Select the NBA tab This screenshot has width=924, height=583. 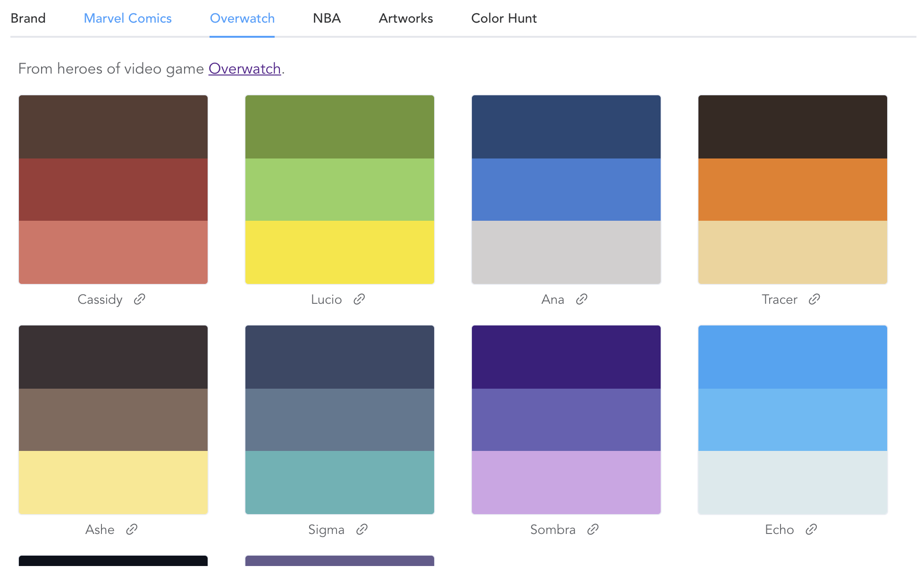(327, 18)
